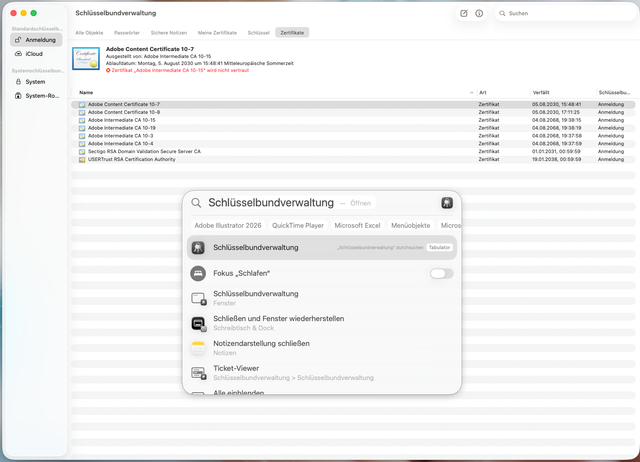Click the large certificate thumbnail image

pos(86,58)
